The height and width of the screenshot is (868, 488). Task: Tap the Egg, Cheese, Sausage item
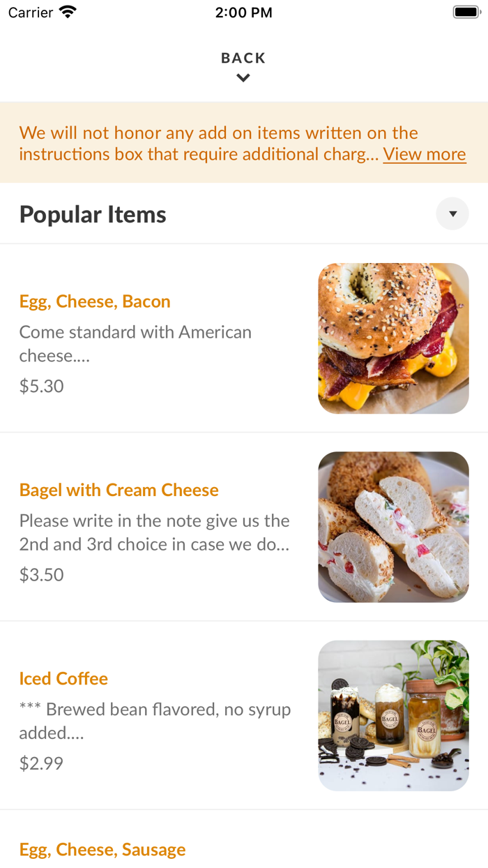click(102, 849)
